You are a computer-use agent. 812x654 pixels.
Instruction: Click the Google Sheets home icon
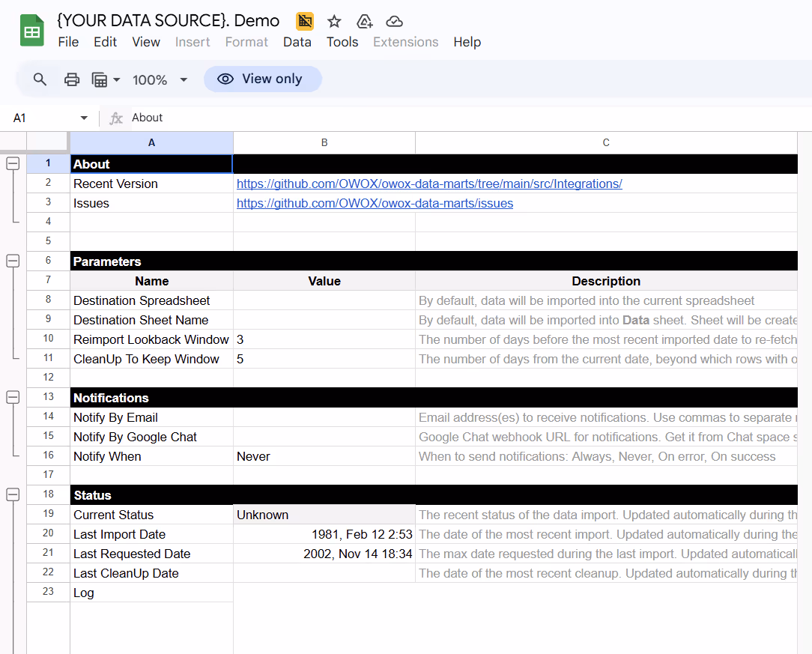(32, 31)
